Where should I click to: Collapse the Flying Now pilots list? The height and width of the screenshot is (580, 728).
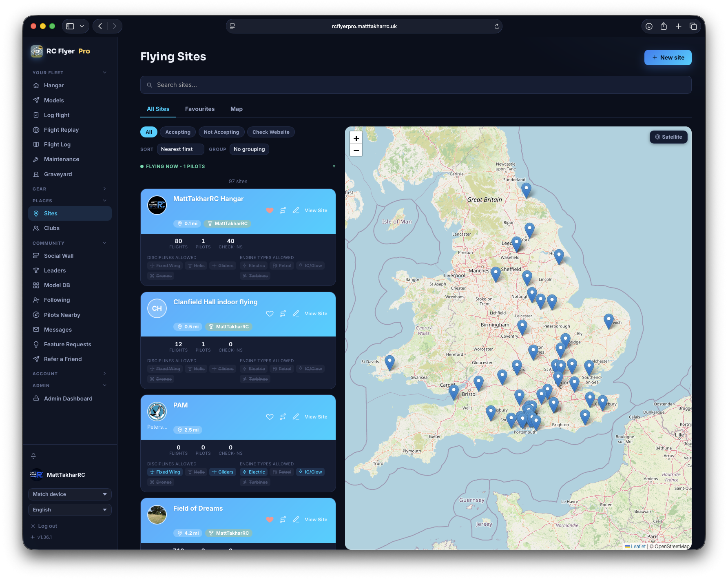point(238,166)
